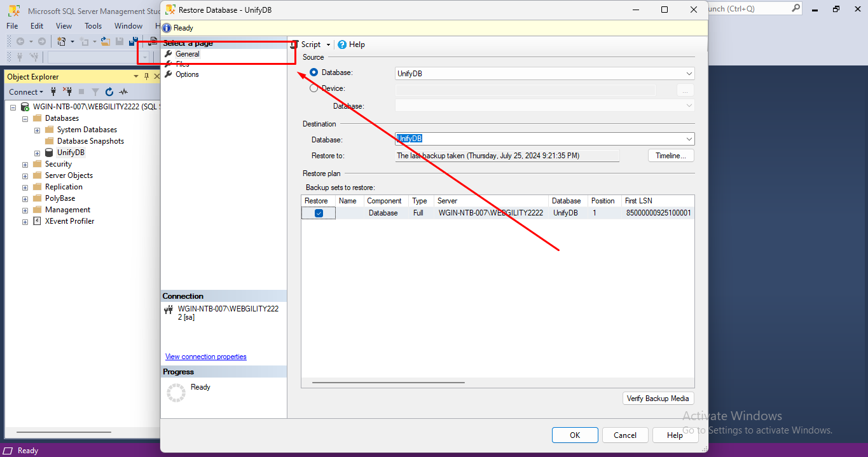Open the destination Database dropdown
Viewport: 868px width, 457px height.
689,139
